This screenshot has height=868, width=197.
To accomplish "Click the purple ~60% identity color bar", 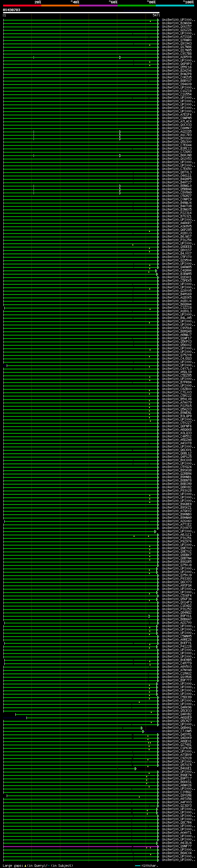I will [x=99, y=6].
